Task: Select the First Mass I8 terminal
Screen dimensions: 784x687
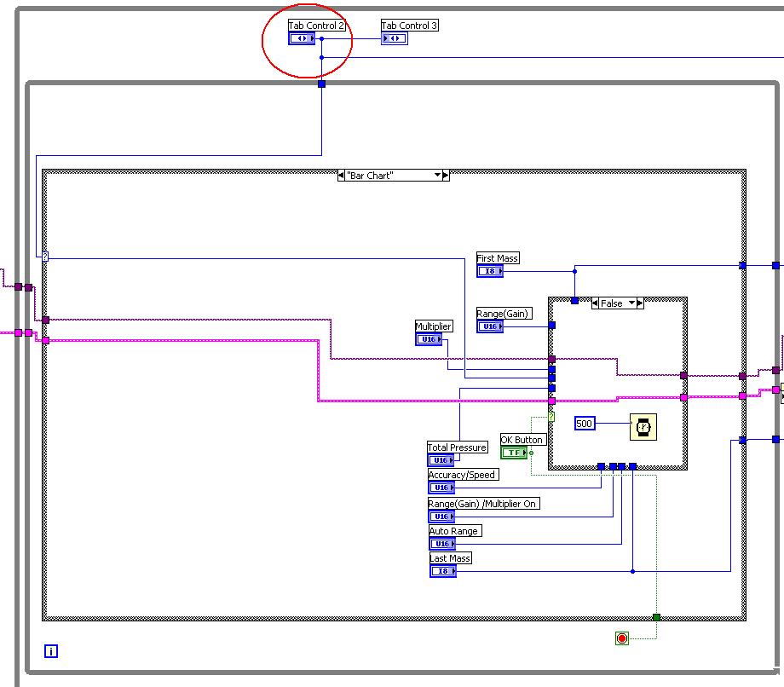Action: (x=490, y=271)
